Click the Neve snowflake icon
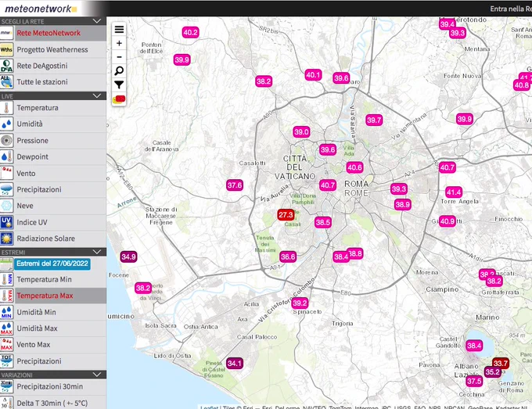 pyautogui.click(x=6, y=206)
